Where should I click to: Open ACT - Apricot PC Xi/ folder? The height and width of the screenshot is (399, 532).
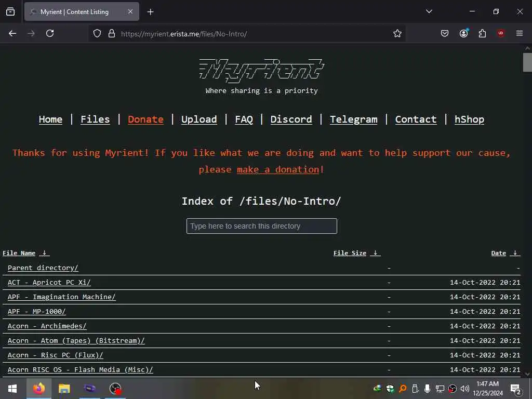pos(49,282)
